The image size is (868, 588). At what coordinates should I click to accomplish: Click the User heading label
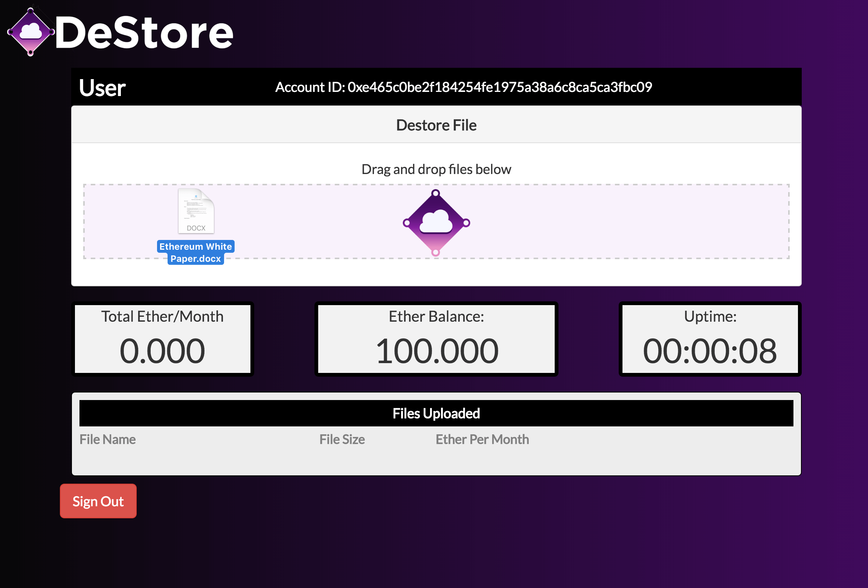(102, 88)
